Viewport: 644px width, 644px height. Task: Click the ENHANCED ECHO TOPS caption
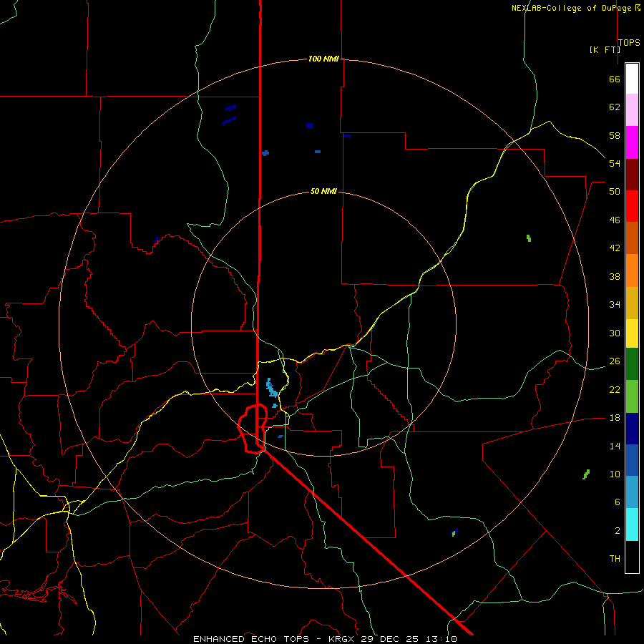click(253, 639)
